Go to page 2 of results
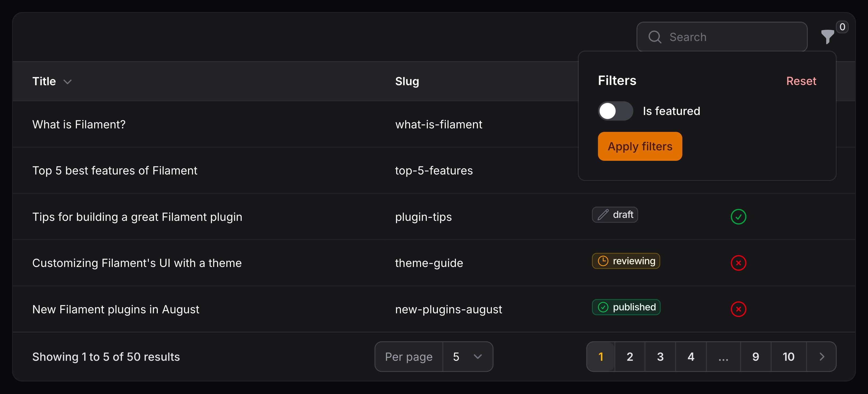Image resolution: width=868 pixels, height=394 pixels. click(x=630, y=356)
